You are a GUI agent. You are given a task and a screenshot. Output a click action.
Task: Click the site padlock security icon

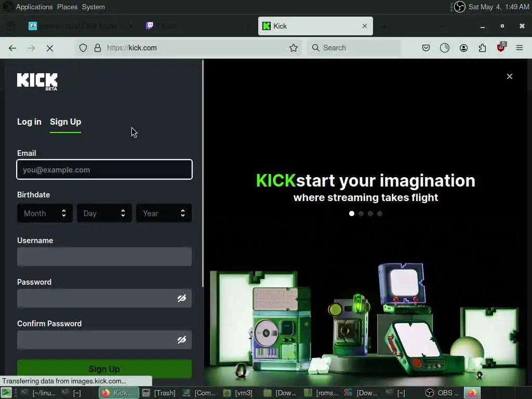coord(98,48)
